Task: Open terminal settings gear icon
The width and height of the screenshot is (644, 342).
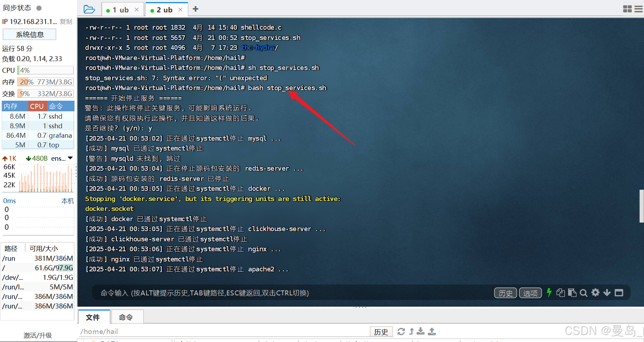Action: click(596, 293)
